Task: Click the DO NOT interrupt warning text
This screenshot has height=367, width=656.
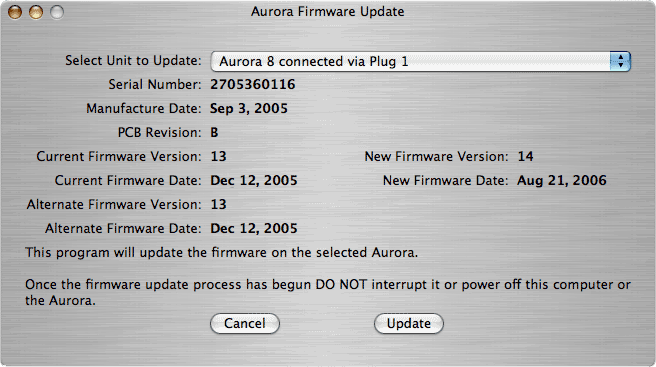Action: coord(328,293)
